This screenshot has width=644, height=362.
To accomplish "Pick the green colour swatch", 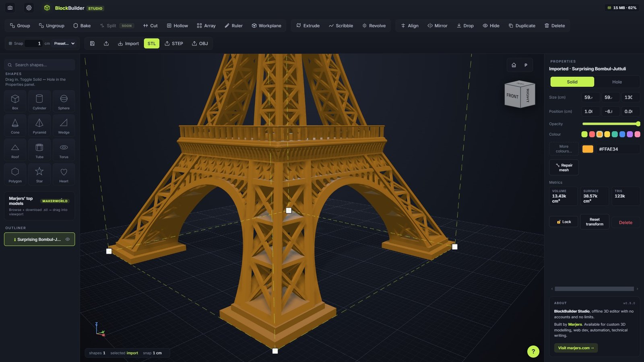I will coord(584,134).
